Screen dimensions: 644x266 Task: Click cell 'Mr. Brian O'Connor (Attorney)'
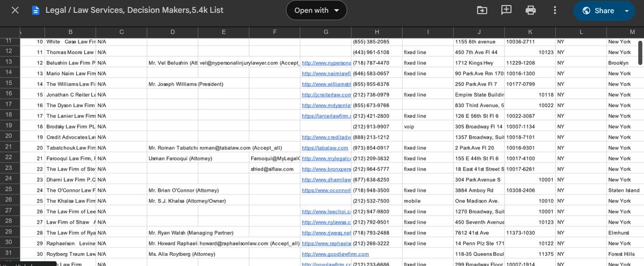point(184,190)
